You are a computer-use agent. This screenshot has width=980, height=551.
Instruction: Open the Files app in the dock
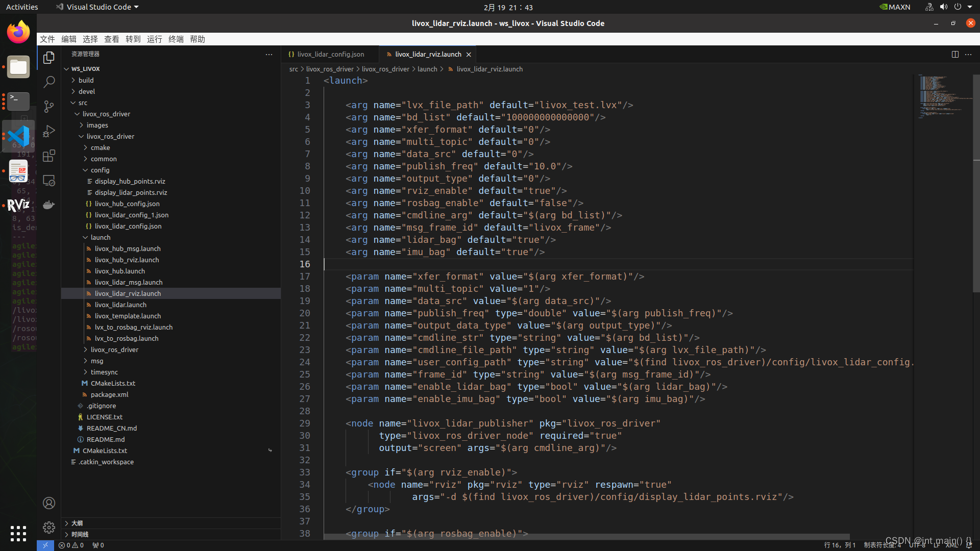(18, 67)
